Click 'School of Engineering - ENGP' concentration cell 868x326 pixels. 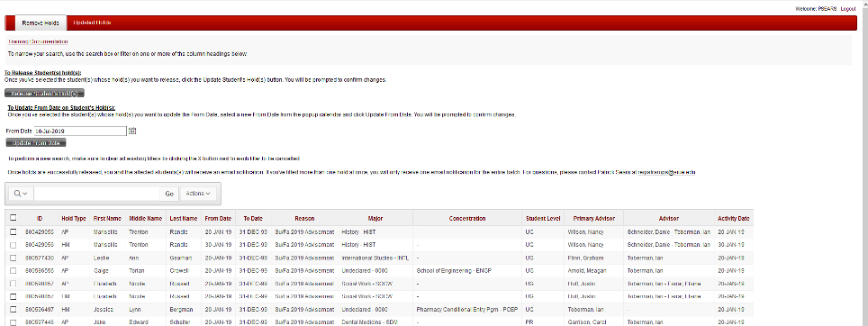455,271
